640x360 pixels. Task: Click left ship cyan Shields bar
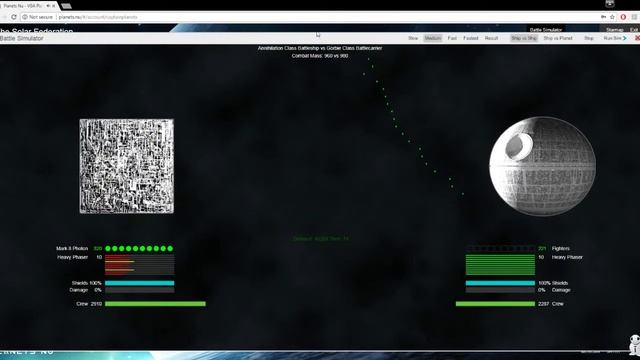point(139,283)
